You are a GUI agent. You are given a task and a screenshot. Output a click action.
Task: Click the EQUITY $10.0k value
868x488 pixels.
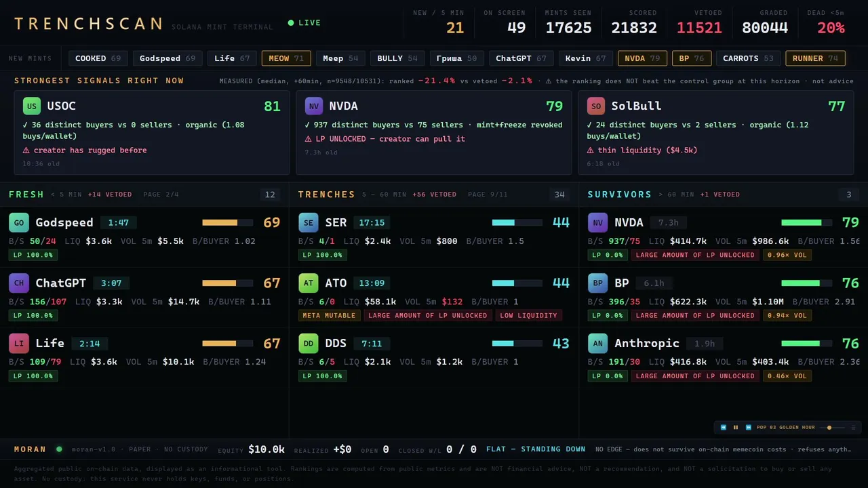pos(267,449)
